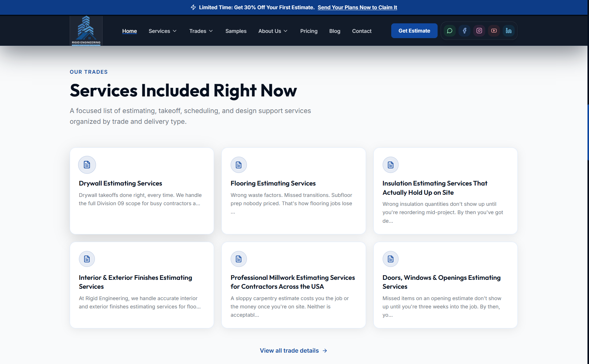Go to the Contact page
Image resolution: width=589 pixels, height=364 pixels.
362,31
